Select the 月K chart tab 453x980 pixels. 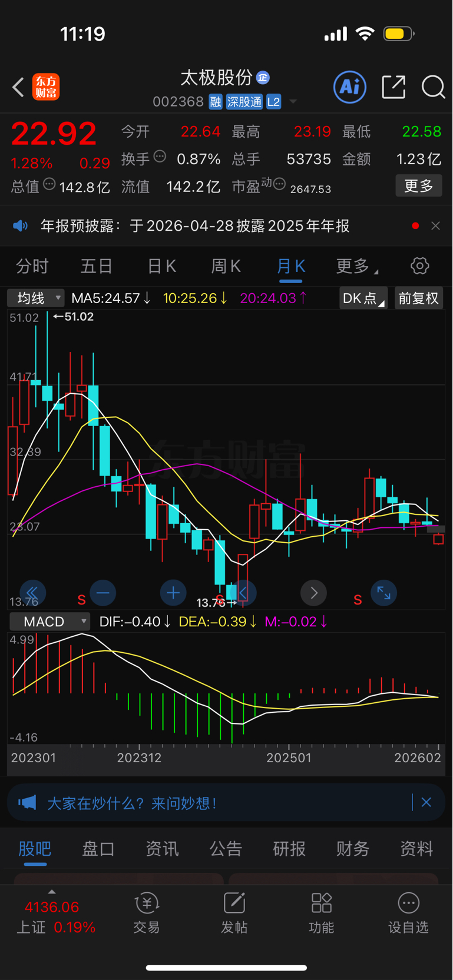coord(290,267)
